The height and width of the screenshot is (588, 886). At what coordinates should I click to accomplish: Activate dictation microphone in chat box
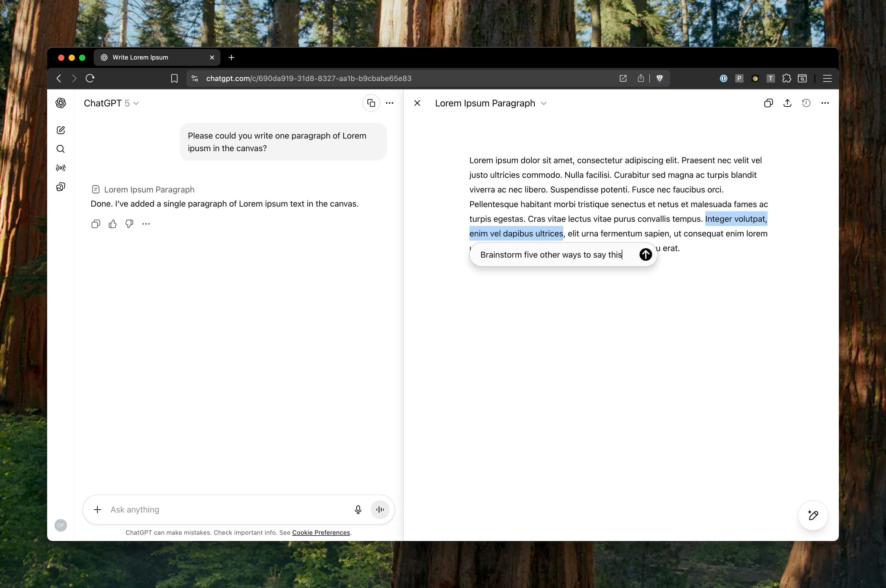[358, 510]
